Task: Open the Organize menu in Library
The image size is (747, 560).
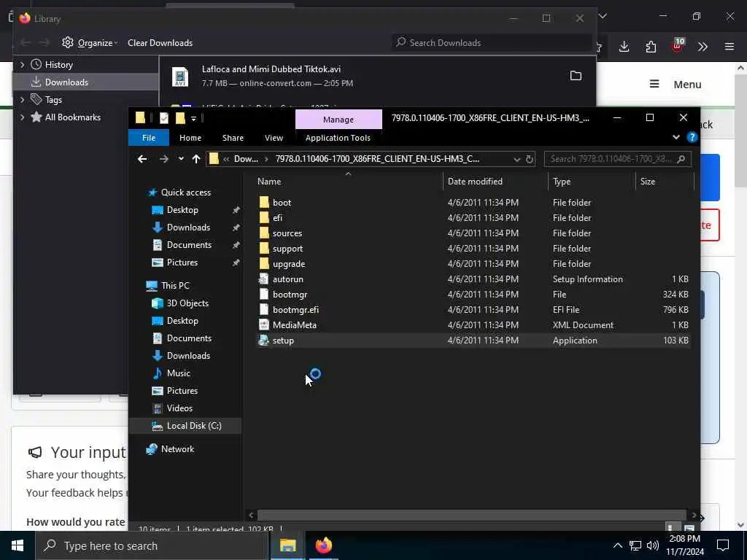Action: pyautogui.click(x=90, y=43)
